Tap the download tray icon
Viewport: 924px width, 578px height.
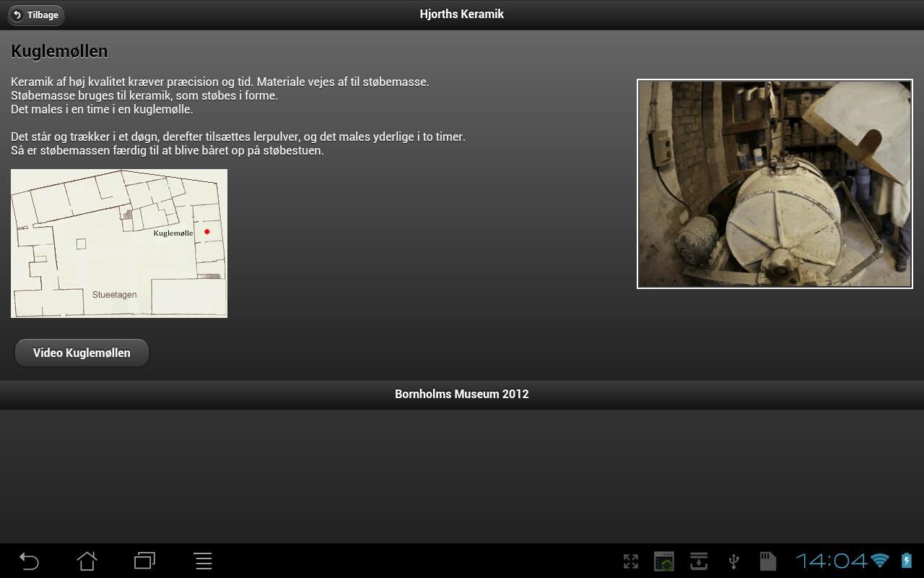coord(699,561)
